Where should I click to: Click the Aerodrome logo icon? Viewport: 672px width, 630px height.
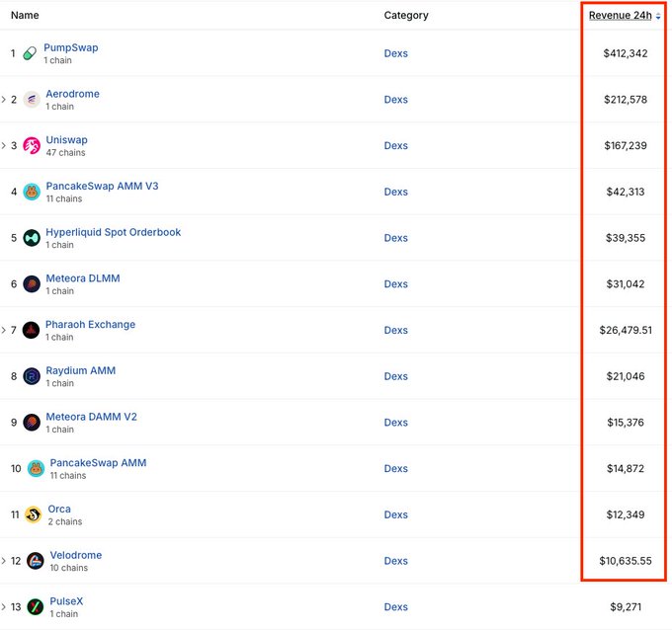pos(32,100)
